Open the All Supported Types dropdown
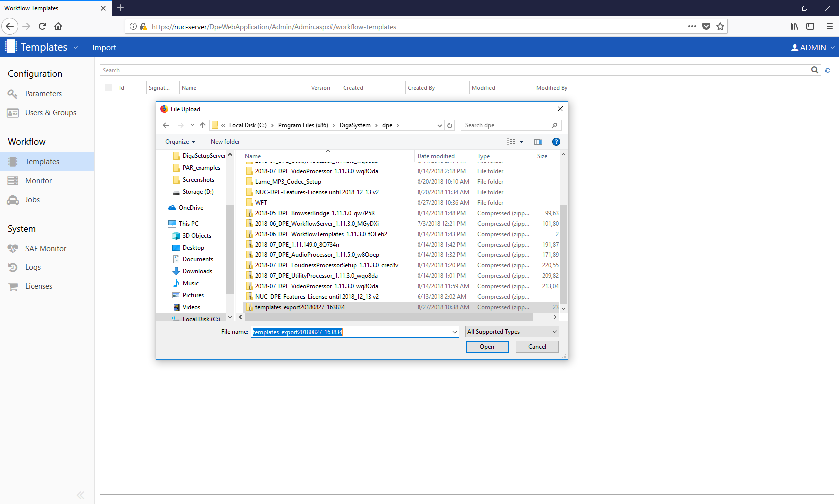This screenshot has width=839, height=504. point(512,332)
